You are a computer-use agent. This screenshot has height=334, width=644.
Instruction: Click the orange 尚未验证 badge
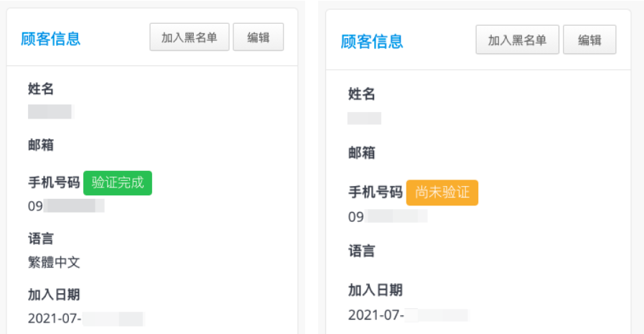[x=442, y=192]
